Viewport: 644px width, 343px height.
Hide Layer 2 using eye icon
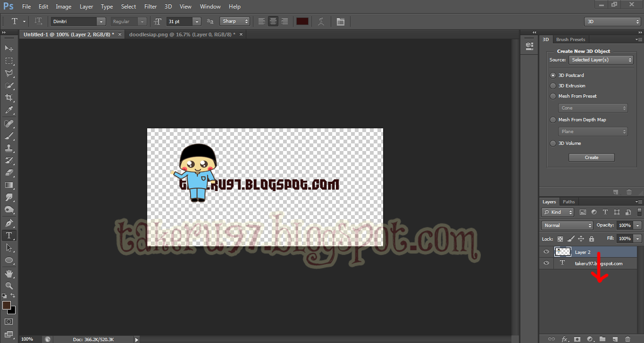[546, 252]
